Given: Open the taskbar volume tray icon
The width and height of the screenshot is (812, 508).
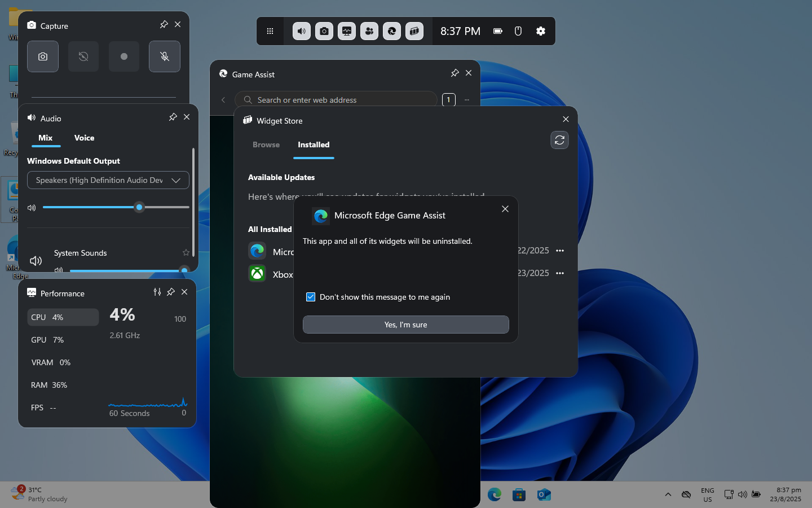Looking at the screenshot, I should tap(743, 494).
